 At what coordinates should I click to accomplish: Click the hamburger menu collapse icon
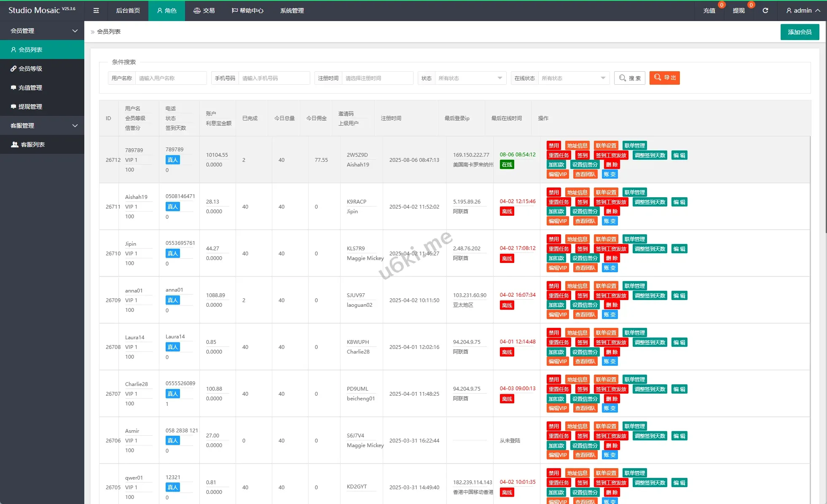tap(96, 11)
